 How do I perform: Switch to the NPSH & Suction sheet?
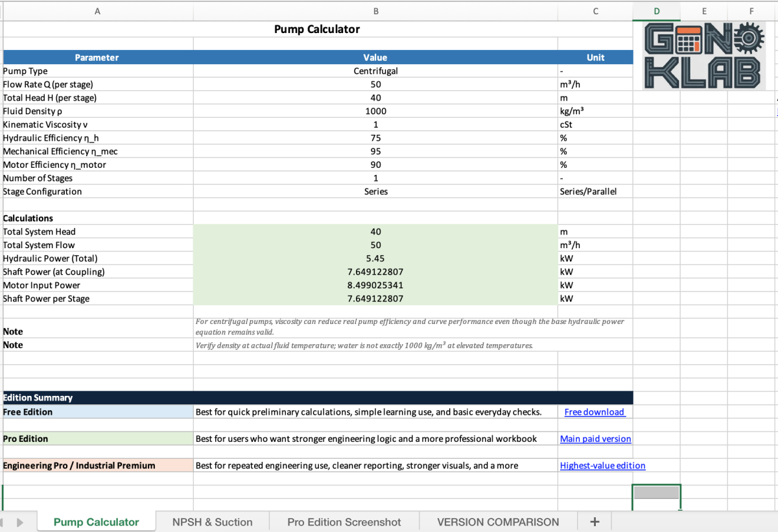(x=213, y=522)
